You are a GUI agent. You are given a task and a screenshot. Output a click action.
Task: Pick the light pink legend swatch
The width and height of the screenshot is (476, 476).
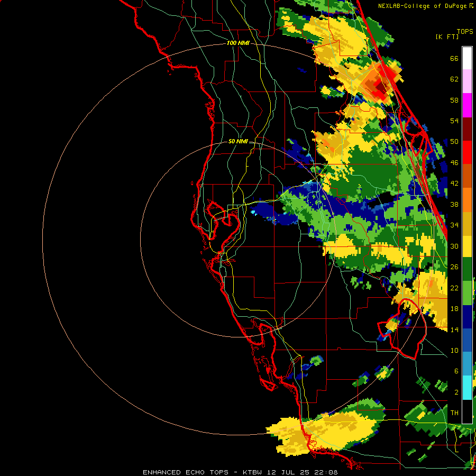click(x=467, y=81)
